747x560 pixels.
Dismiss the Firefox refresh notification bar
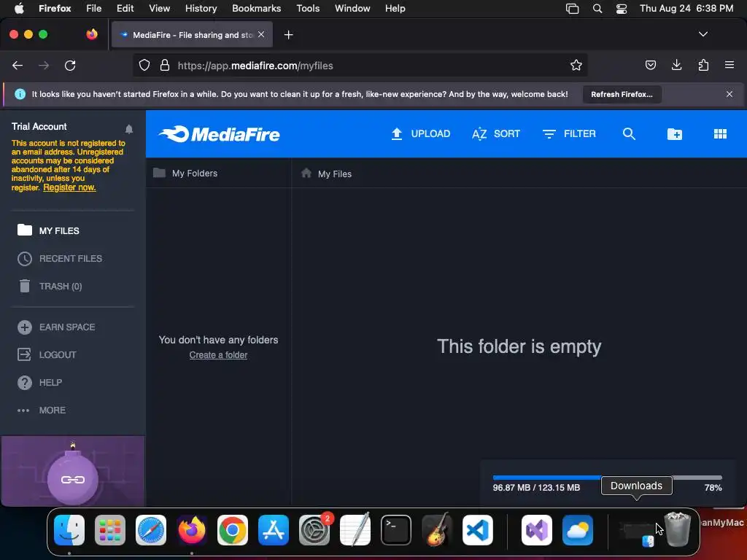729,94
